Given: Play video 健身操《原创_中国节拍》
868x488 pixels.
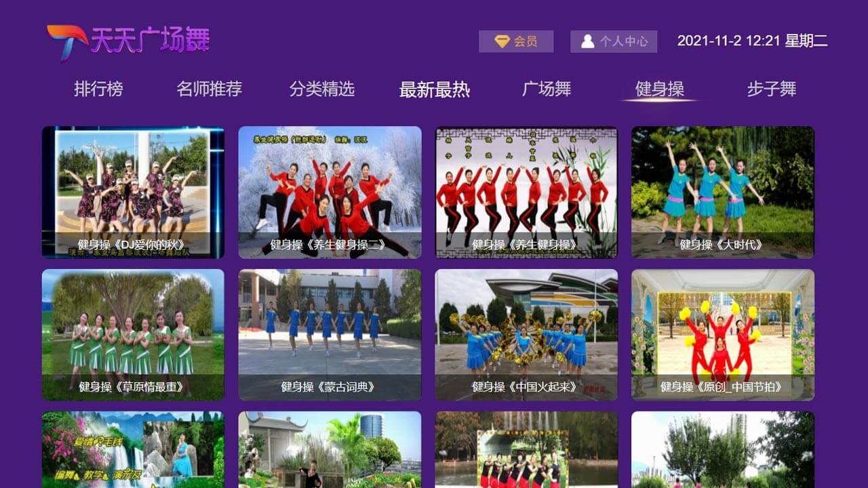Looking at the screenshot, I should point(723,335).
